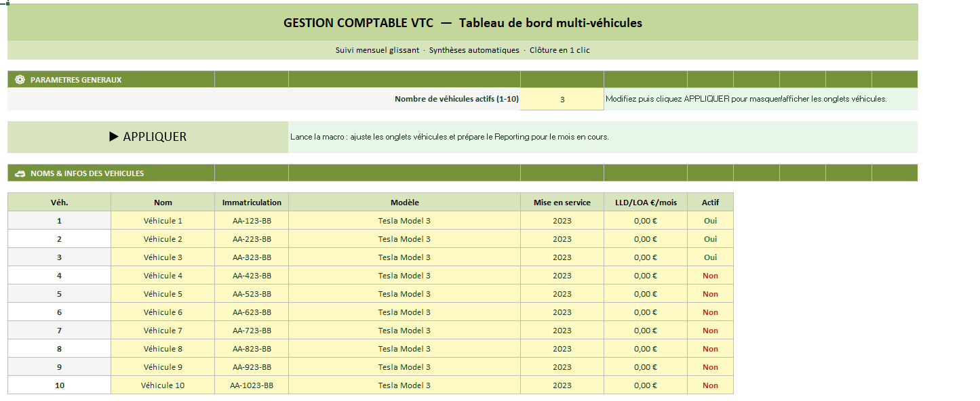Select the plate cell 'AA-923-BB'
Screen dimensions: 980x401
(252, 367)
